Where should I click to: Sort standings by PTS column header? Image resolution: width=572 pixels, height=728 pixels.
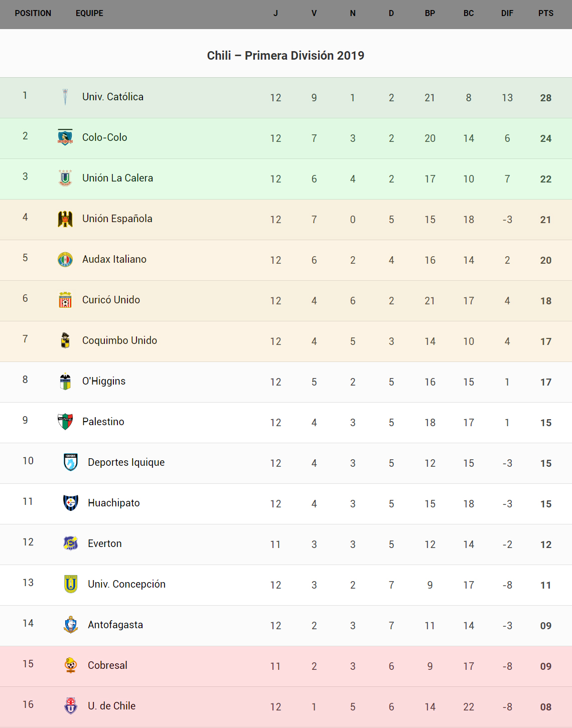(x=546, y=14)
